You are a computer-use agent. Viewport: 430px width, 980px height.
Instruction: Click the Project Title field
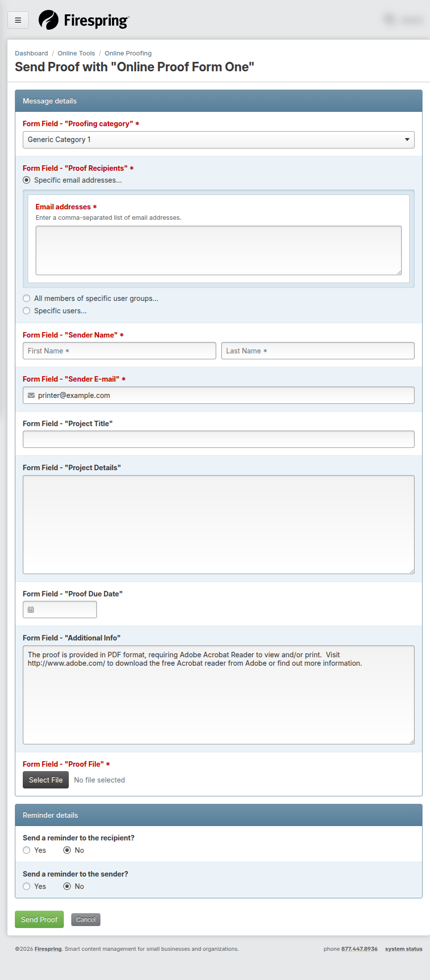point(219,440)
